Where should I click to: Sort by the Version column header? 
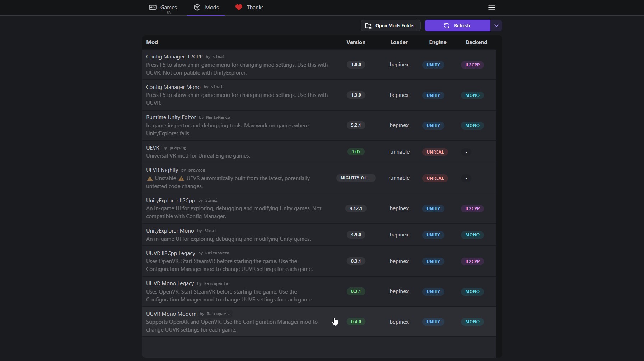356,42
